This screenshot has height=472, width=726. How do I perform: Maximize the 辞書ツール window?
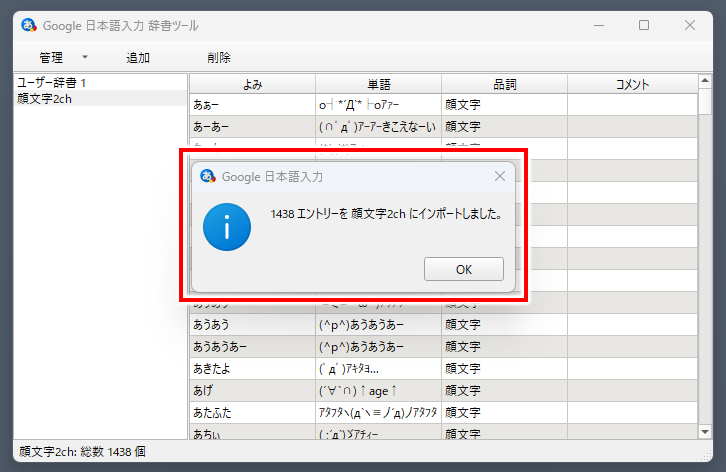coord(644,25)
